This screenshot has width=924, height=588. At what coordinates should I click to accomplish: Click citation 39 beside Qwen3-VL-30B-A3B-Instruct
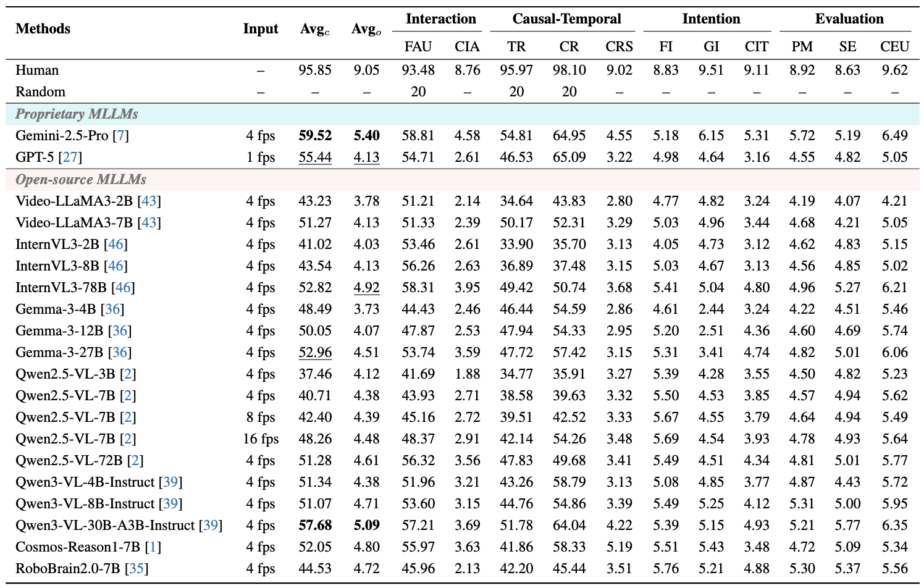point(210,526)
